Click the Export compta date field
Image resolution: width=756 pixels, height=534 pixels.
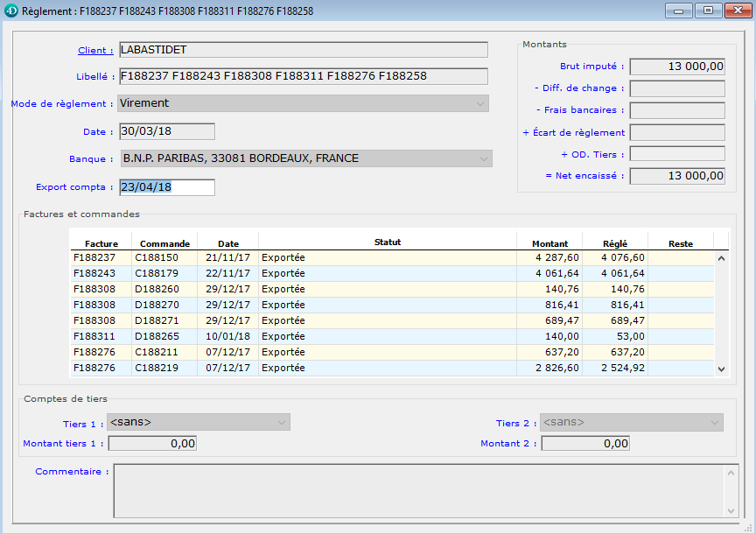click(x=166, y=187)
